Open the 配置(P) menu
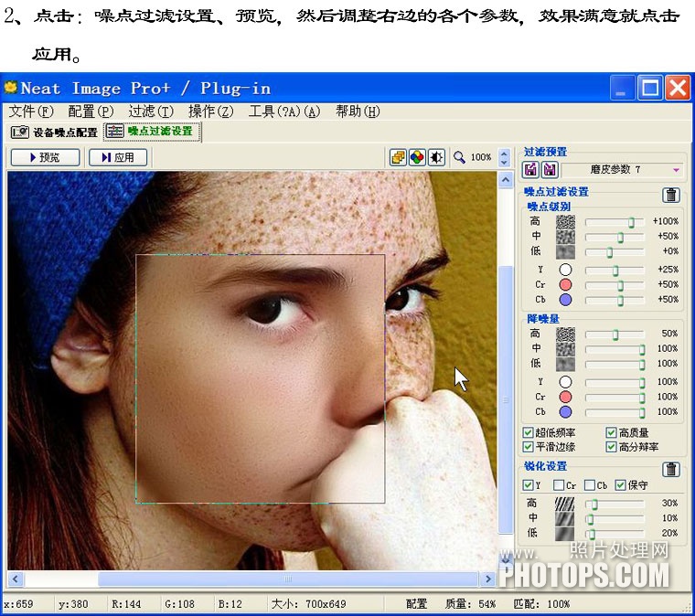 coord(91,112)
